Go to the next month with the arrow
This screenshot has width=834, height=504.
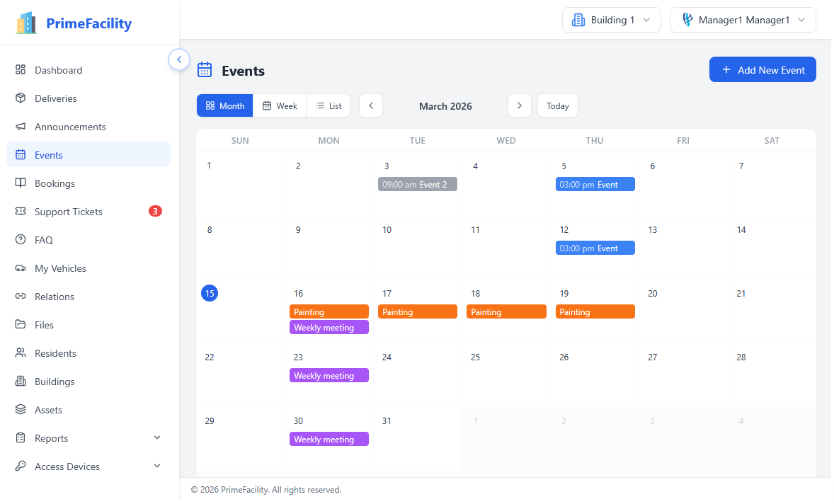click(x=519, y=105)
